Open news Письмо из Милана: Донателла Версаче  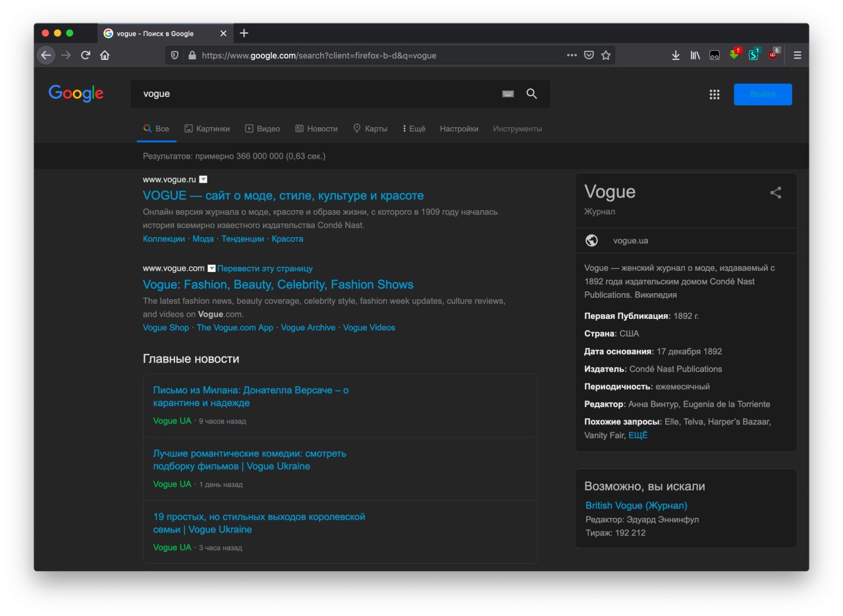point(251,397)
